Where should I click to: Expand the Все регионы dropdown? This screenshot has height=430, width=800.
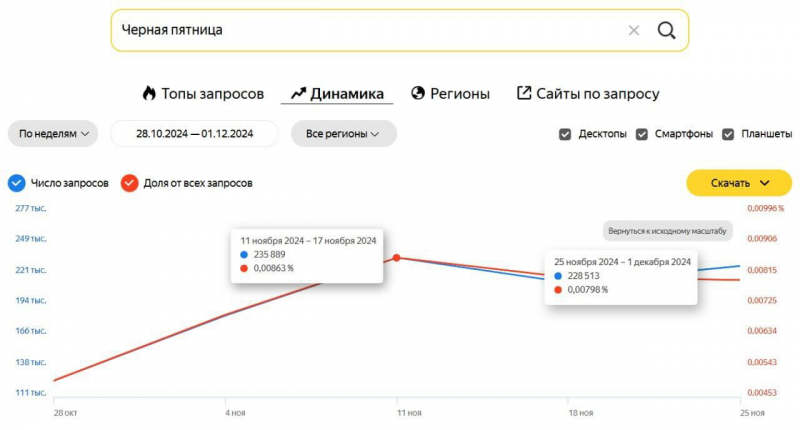click(343, 134)
